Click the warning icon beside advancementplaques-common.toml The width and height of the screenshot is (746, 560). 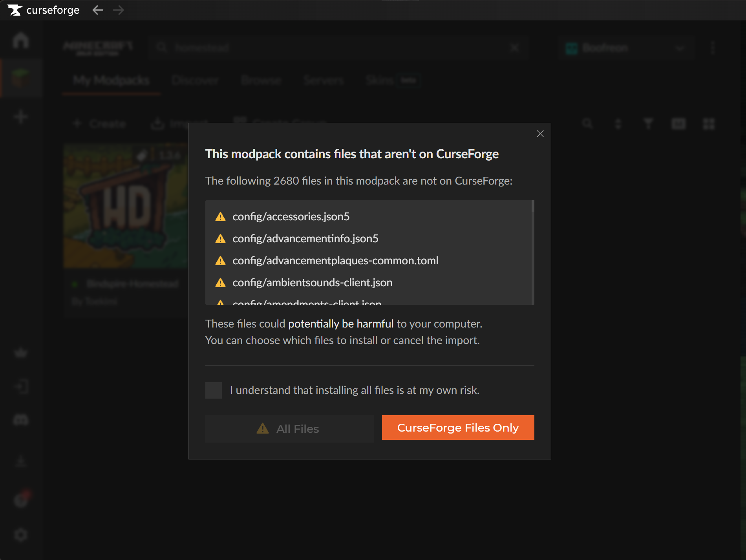coord(221,261)
